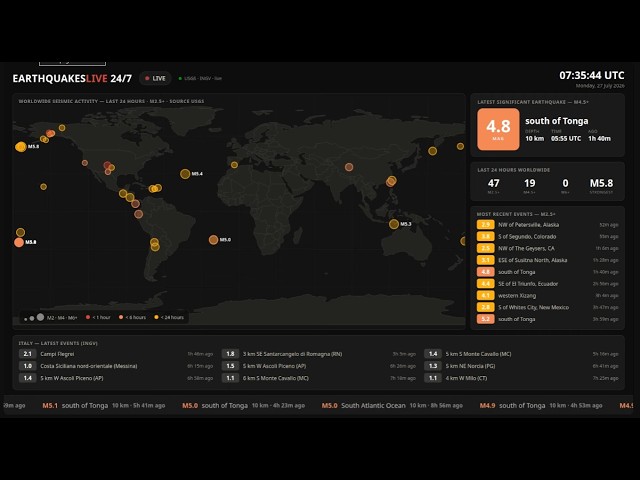Click the 'south of Tonga' significant earthquake heading
Screen dimensions: 640x480
tap(557, 121)
